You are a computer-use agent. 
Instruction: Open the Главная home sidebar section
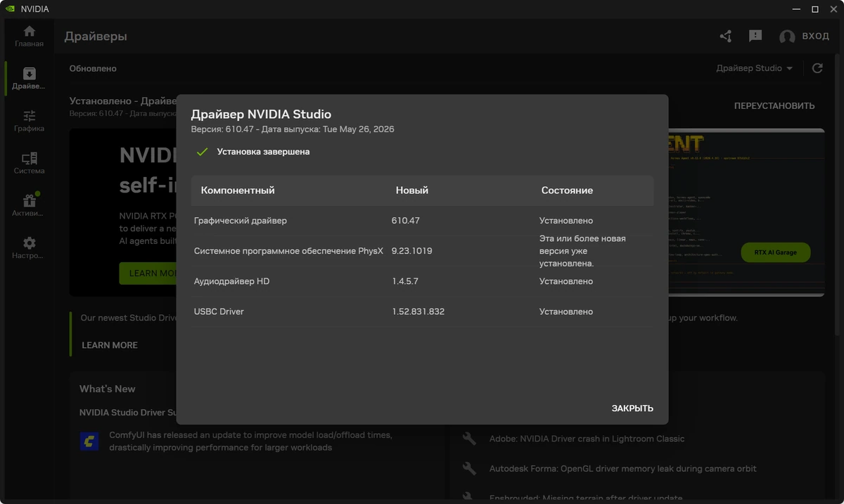(x=29, y=37)
